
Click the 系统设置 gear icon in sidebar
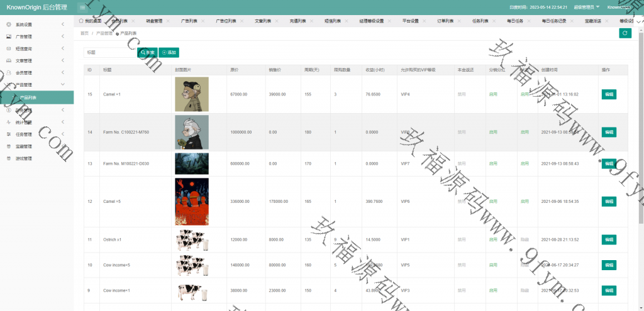[9, 25]
